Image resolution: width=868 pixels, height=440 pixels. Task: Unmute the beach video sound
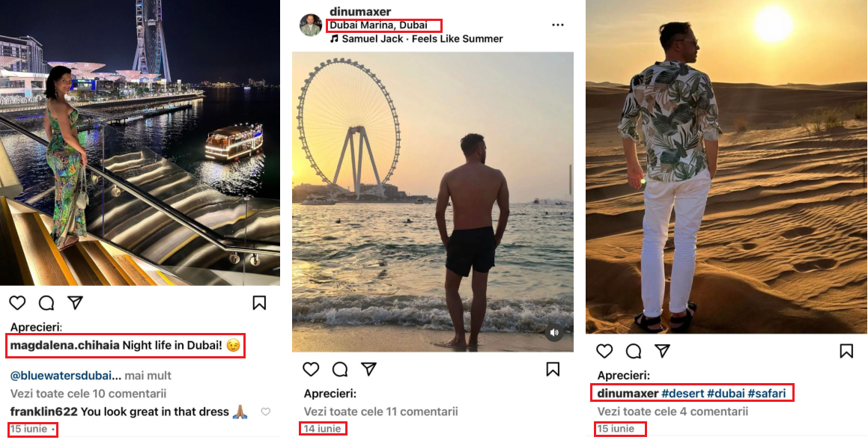(554, 332)
